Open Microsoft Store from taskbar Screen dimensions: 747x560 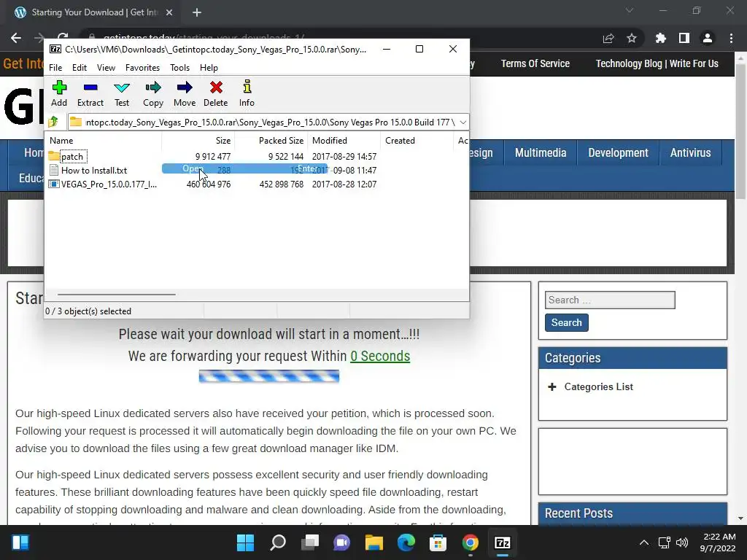(438, 542)
